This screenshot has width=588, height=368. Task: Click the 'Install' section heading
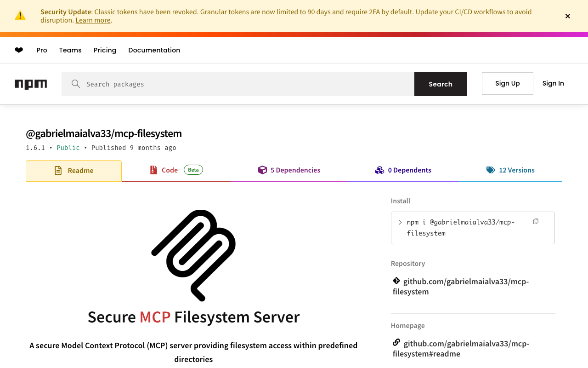tap(401, 201)
